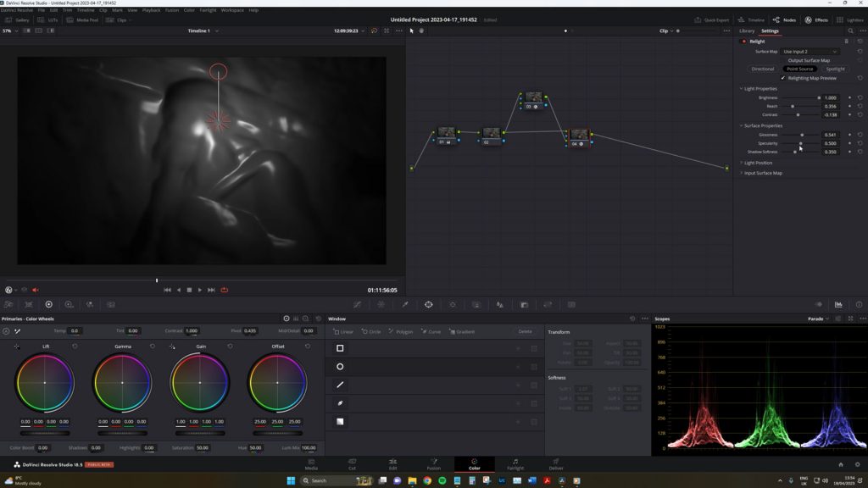
Task: Adjust the Brightness slider handle
Action: click(819, 98)
